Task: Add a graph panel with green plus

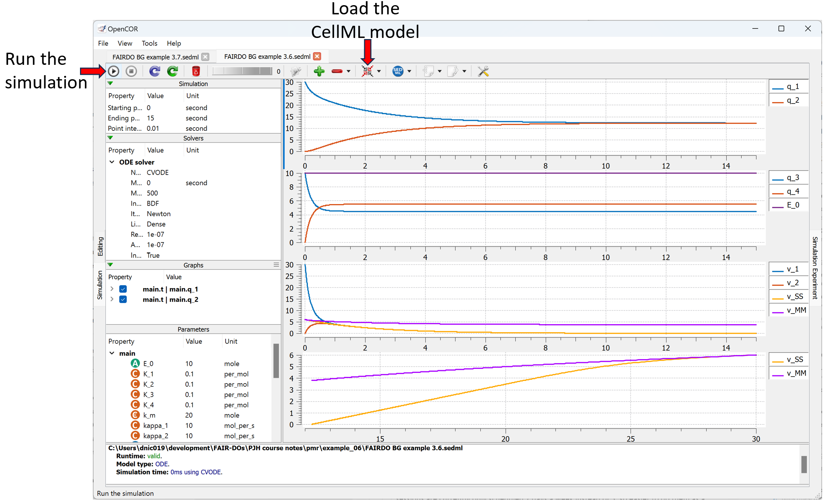Action: [x=319, y=71]
